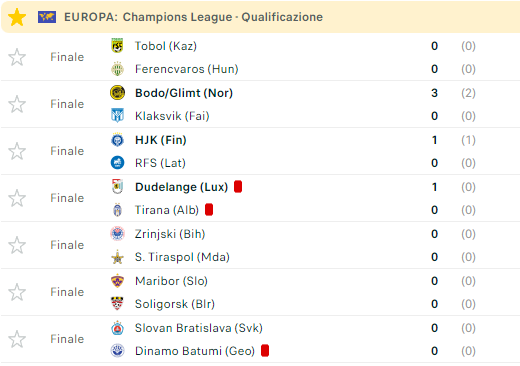Image resolution: width=520 pixels, height=366 pixels.
Task: Click the Klaksvik club crest icon
Action: click(117, 116)
